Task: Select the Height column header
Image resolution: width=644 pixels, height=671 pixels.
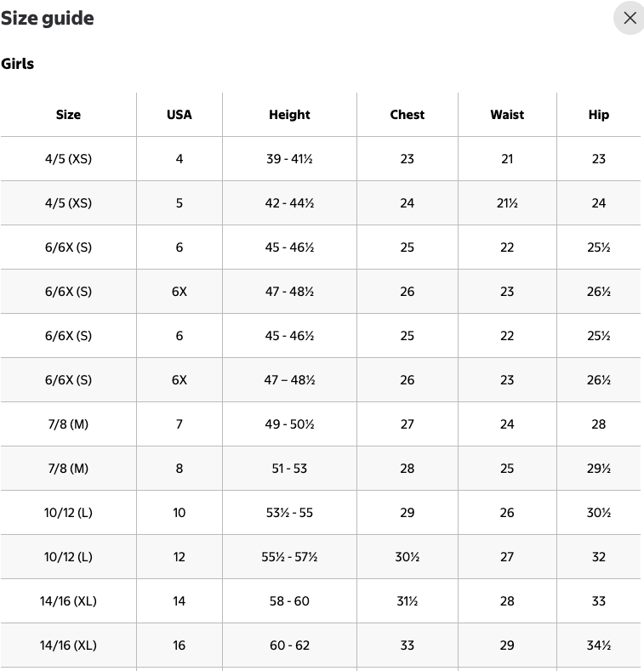Action: 289,115
